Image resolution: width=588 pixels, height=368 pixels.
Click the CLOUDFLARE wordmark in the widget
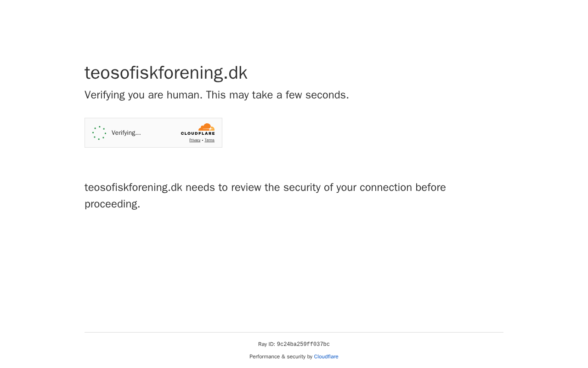198,134
